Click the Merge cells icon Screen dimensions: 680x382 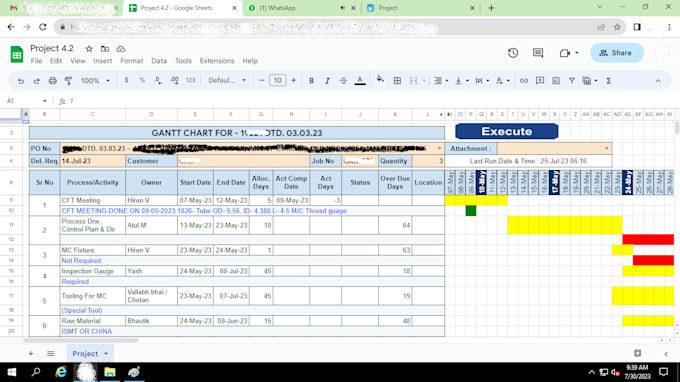point(413,81)
